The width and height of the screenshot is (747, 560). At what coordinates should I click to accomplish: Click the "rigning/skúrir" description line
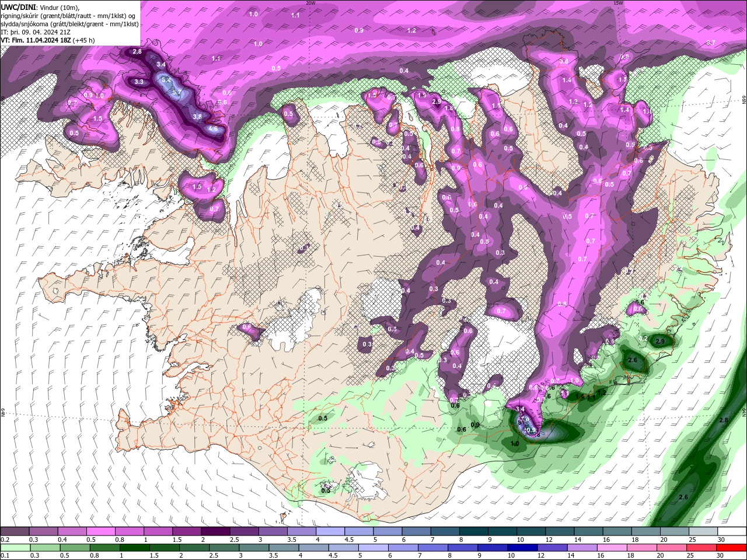tap(69, 15)
